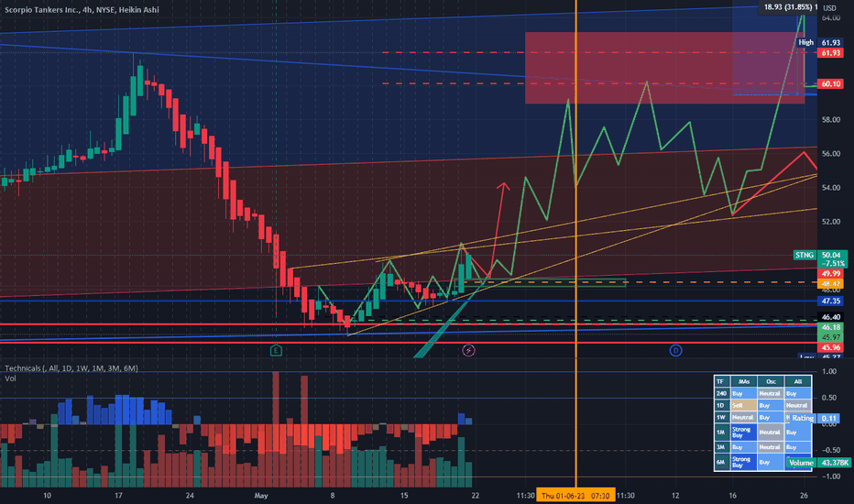Click the 'TF' header in technicals table
Viewport: 854px width, 504px height.
(721, 381)
